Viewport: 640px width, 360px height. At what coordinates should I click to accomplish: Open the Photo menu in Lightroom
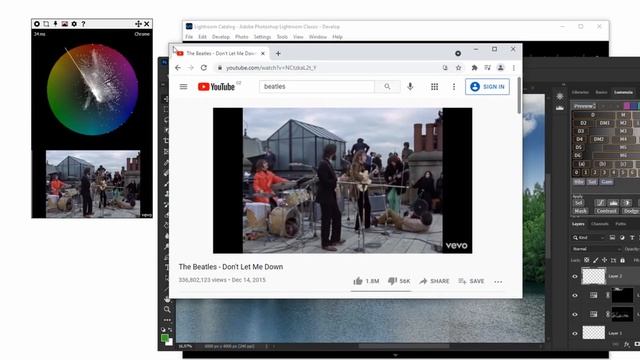pos(242,37)
